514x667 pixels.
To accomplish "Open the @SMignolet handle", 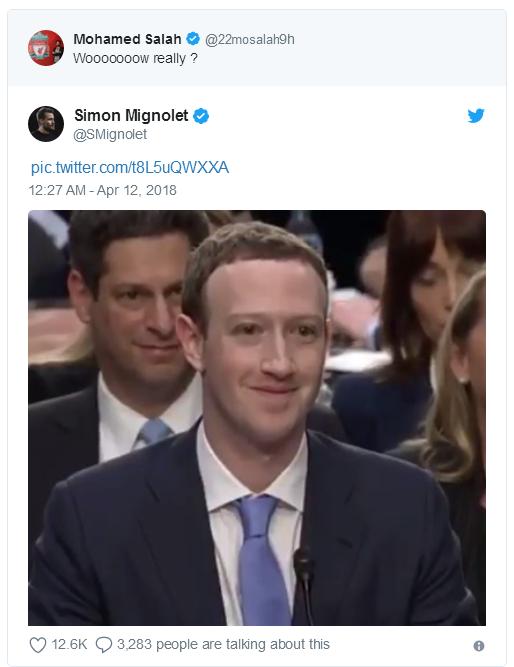I will pos(110,135).
